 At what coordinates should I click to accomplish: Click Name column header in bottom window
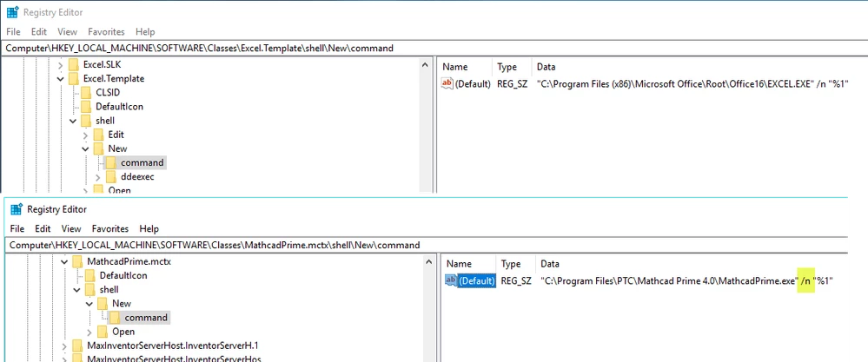pos(459,264)
